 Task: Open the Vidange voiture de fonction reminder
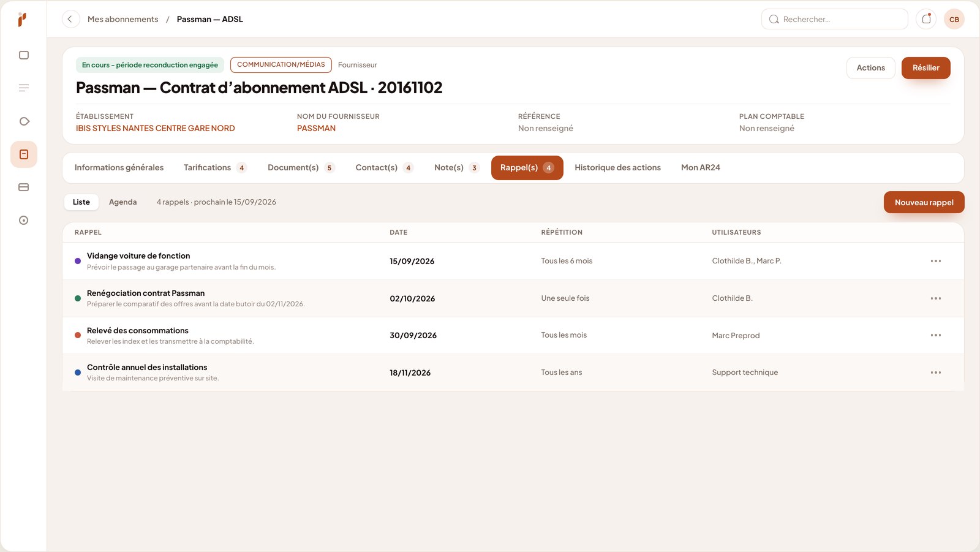[x=138, y=256]
